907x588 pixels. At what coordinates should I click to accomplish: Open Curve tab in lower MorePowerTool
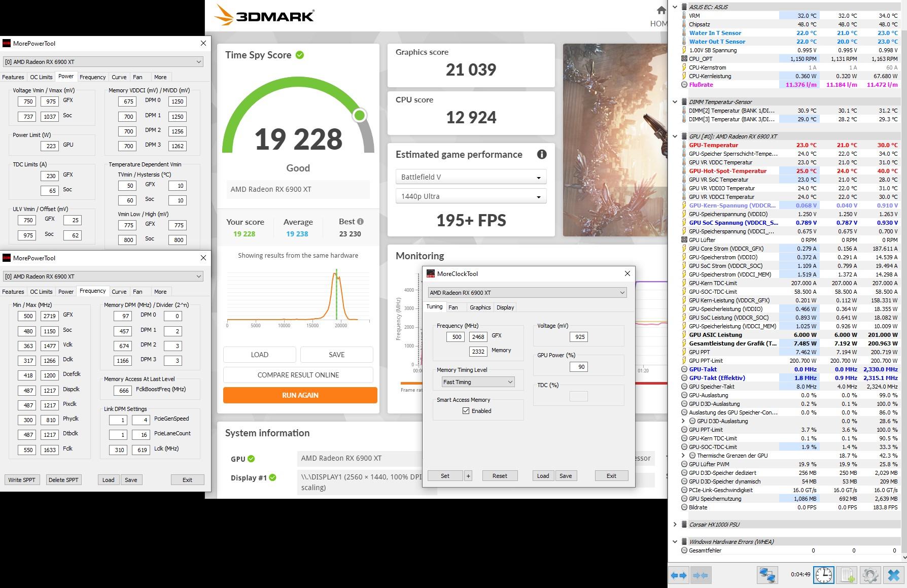(x=119, y=292)
